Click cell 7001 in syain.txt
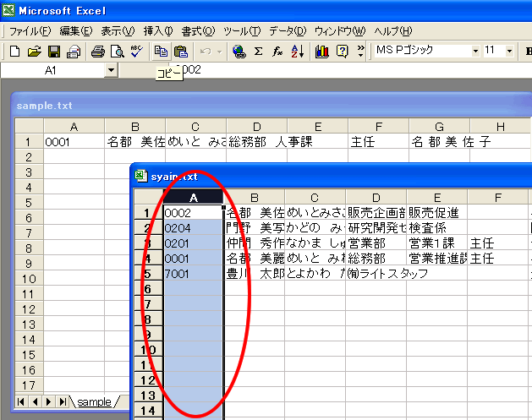Screen dimensions: 532x420 click(x=193, y=274)
